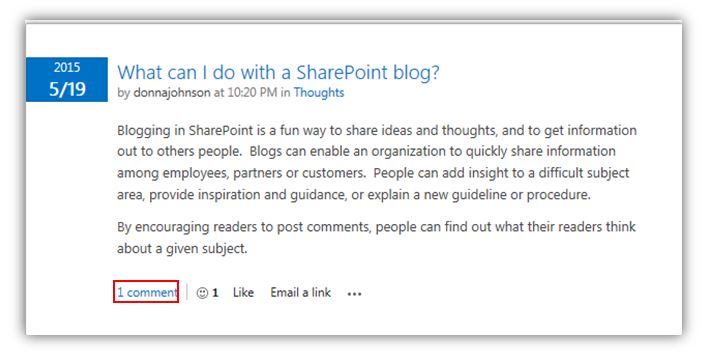This screenshot has height=361, width=704.
Task: Open the 'What can I do with a SharePoint blog?' post title
Action: (278, 72)
